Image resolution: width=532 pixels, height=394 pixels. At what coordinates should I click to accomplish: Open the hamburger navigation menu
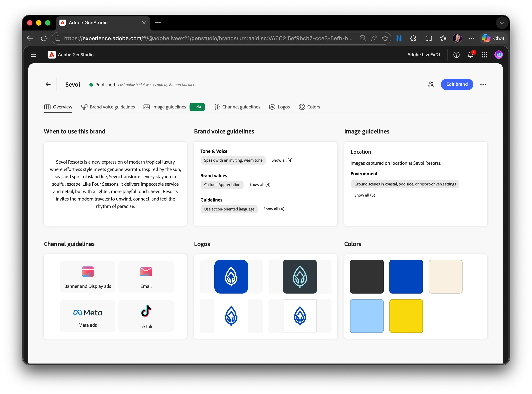(x=33, y=55)
